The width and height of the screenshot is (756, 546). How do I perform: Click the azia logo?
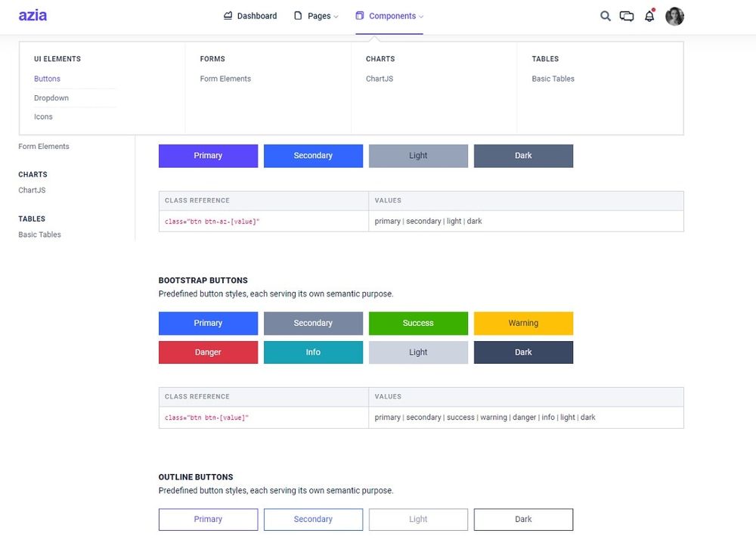pos(32,15)
